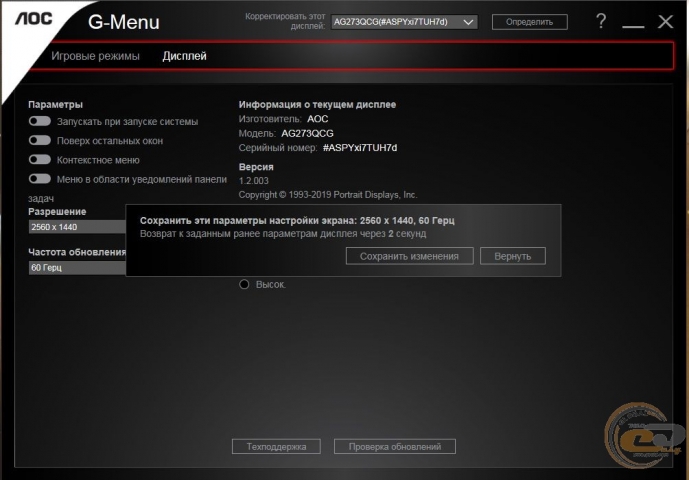Click the version number 1.2.003
The image size is (689, 480).
254,181
